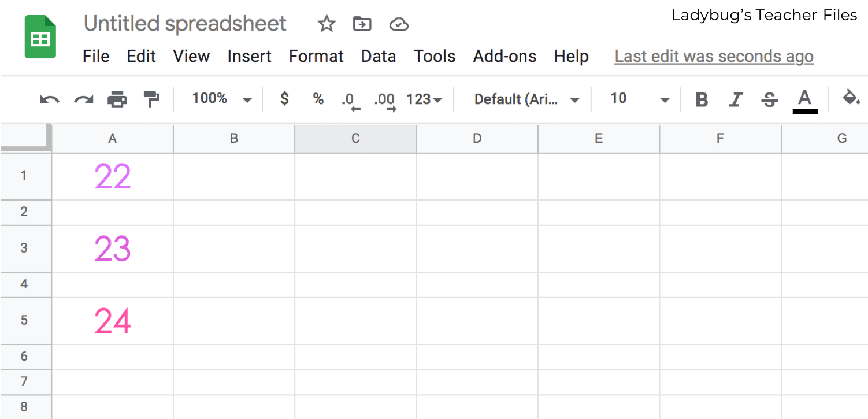Screen dimensions: 868x419
Task: Open the Tools menu
Action: (x=435, y=56)
